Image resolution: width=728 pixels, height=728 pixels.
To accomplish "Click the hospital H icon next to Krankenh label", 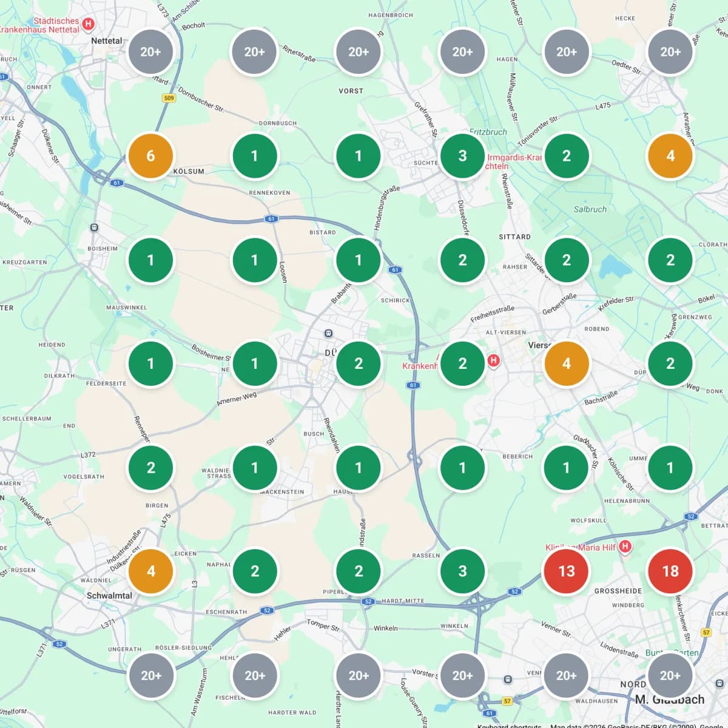I will (493, 360).
